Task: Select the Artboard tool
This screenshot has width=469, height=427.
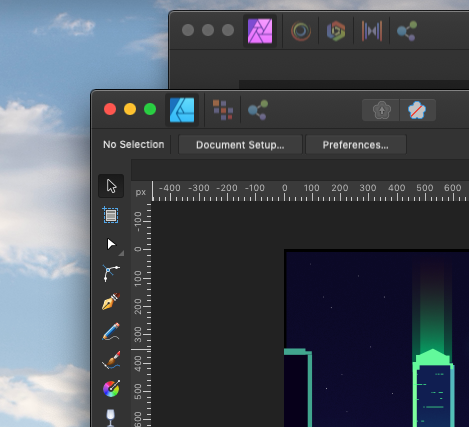Action: pos(111,215)
